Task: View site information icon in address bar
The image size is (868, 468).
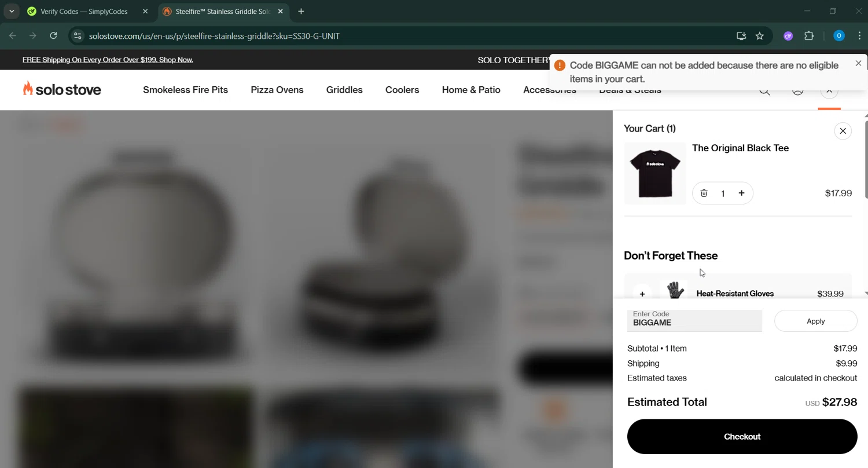Action: click(78, 36)
